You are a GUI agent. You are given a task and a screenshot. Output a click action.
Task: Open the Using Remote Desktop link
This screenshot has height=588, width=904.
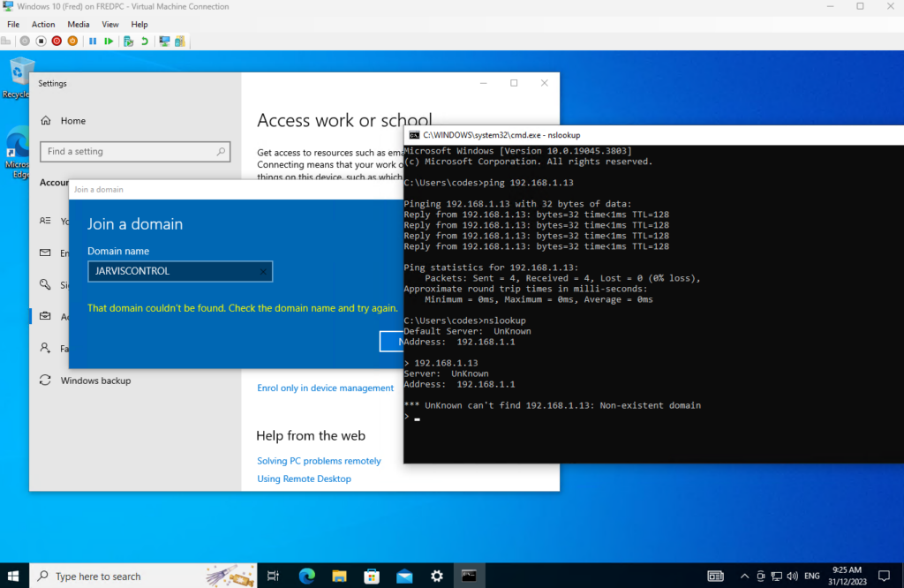pyautogui.click(x=304, y=479)
